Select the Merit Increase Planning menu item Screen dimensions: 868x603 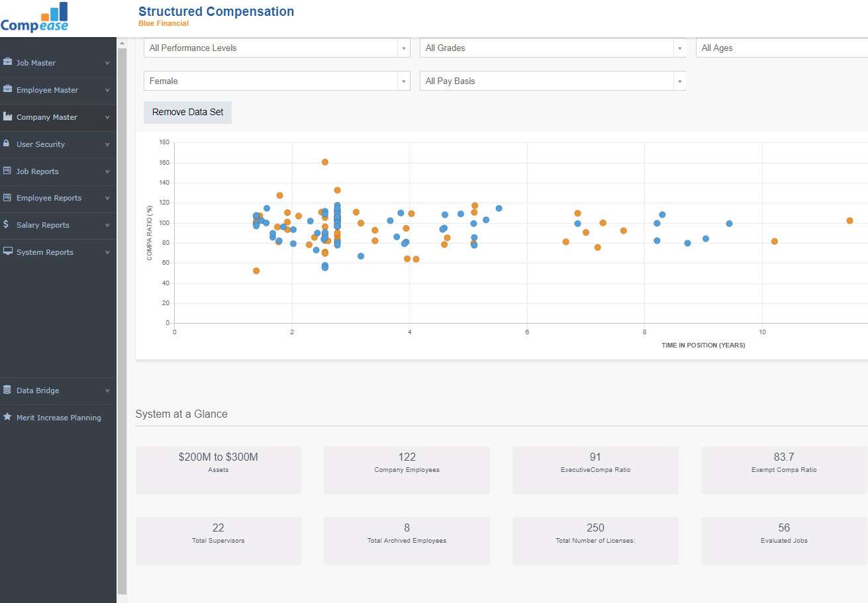click(x=58, y=418)
